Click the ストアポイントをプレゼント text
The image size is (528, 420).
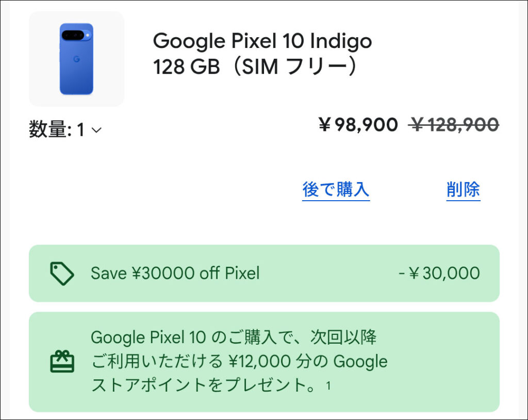pyautogui.click(x=203, y=385)
